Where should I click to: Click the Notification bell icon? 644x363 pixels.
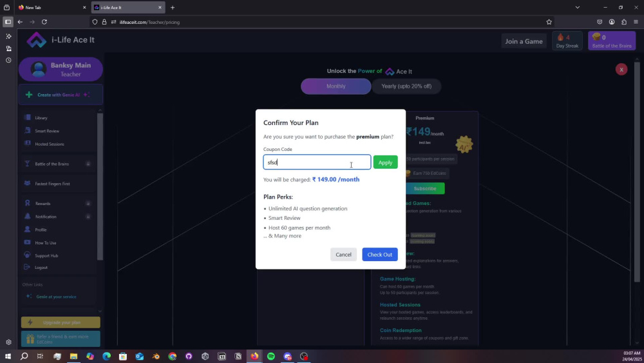(28, 216)
